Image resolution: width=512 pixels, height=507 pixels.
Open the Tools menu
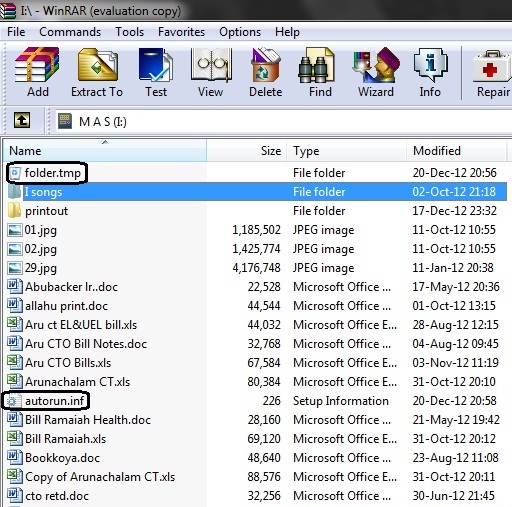point(129,32)
